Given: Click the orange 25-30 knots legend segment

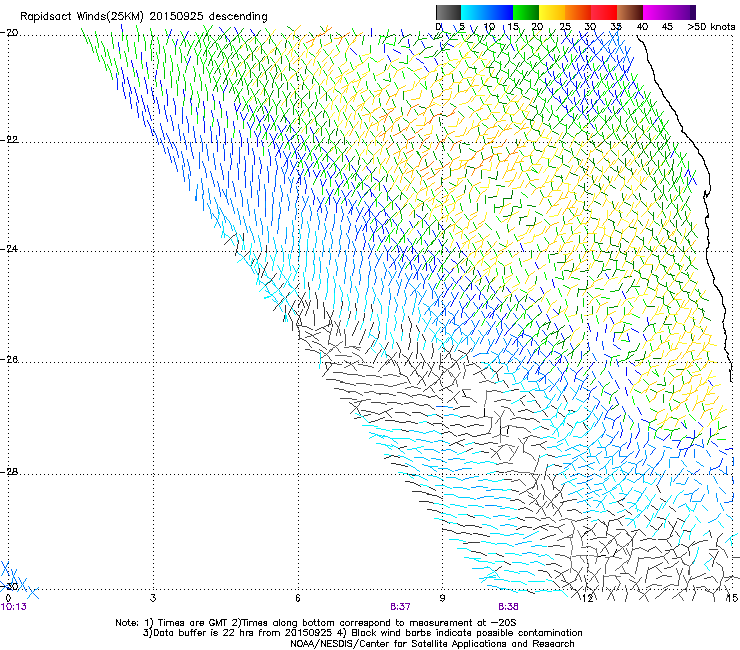Looking at the screenshot, I should [x=578, y=12].
